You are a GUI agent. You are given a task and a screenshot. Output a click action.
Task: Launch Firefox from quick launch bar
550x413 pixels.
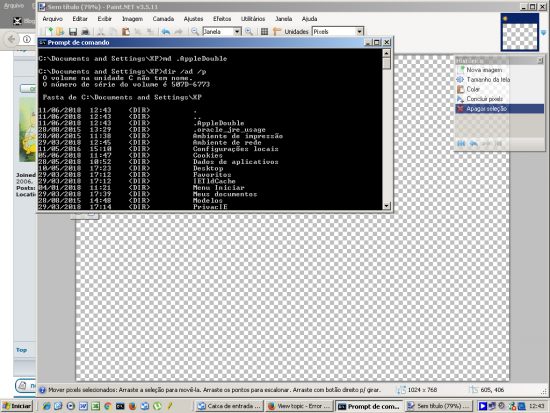click(132, 406)
